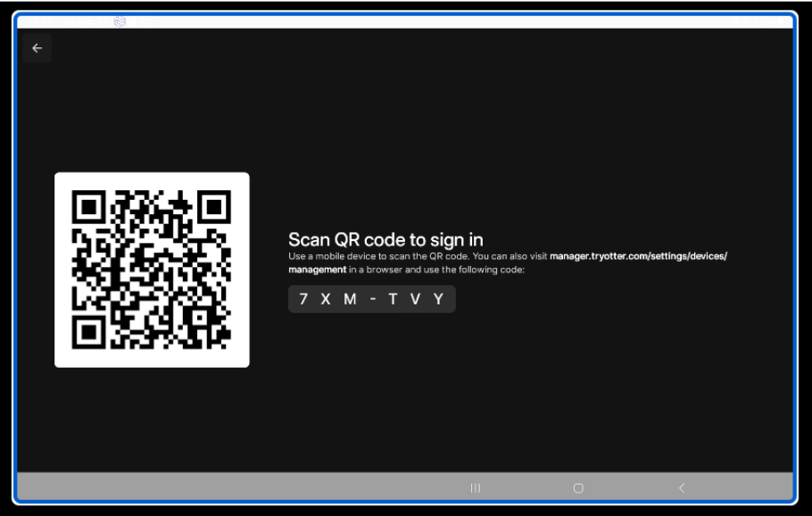Click the QR code's top-right finder square
The width and height of the screenshot is (812, 516).
click(x=215, y=208)
